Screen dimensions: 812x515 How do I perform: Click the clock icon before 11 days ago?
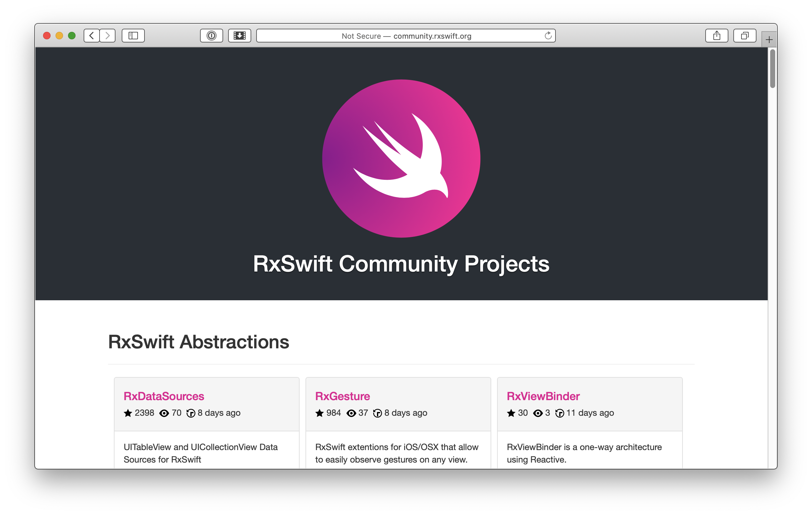(x=560, y=413)
